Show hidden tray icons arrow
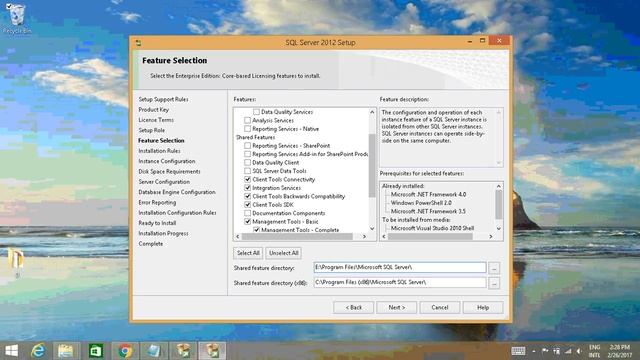This screenshot has height=360, width=640. [x=534, y=351]
